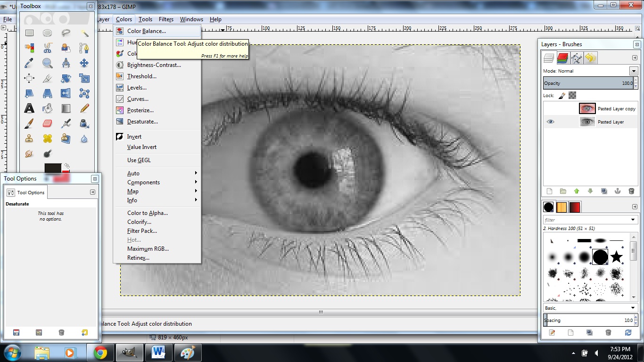Viewport: 644px width, 362px height.
Task: Select the star-shaped brush thumbnail
Action: [x=617, y=257]
